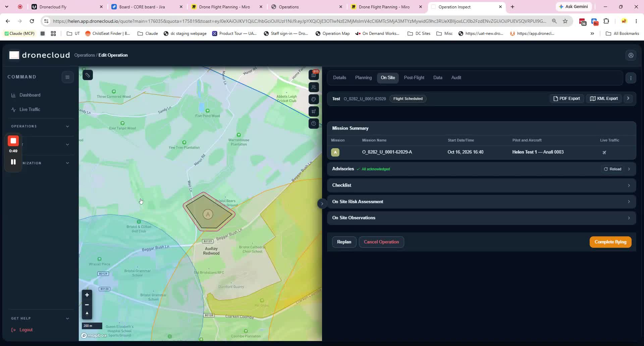This screenshot has height=346, width=644.
Task: Select the ruler measure tool on the map
Action: click(x=88, y=75)
